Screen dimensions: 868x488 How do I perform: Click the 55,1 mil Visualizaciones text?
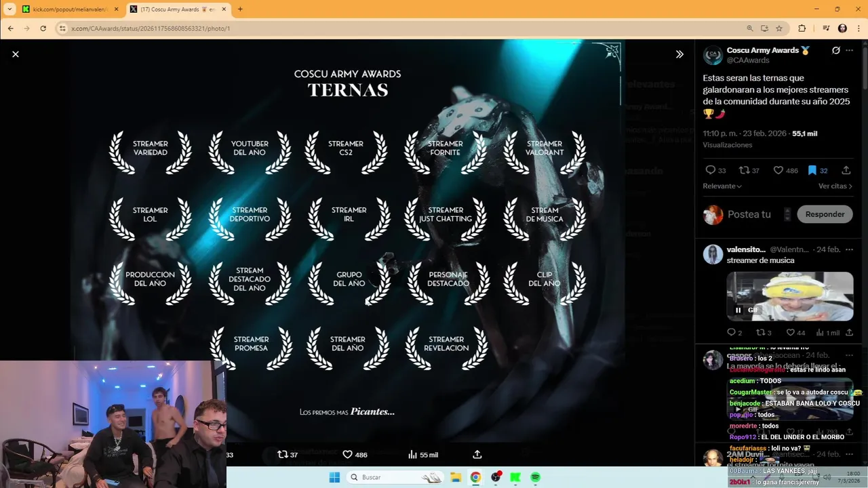pyautogui.click(x=759, y=139)
